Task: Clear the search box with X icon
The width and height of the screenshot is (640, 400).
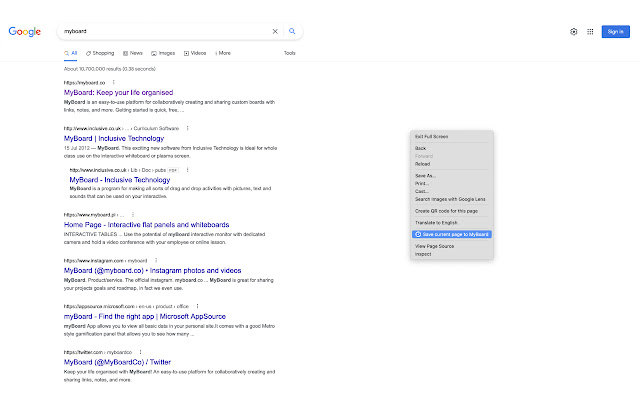Action: (x=275, y=32)
